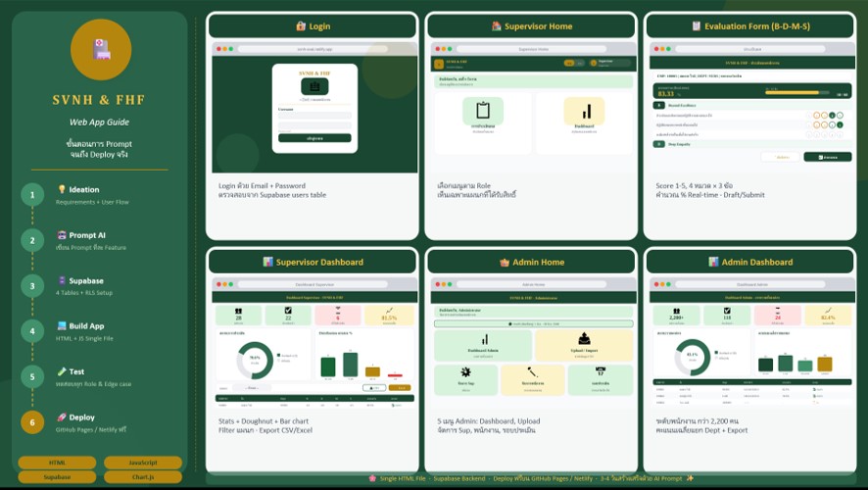Screen dimensions: 868x490
Task: Open the gear icon tile in Admin Home
Action: (x=465, y=379)
